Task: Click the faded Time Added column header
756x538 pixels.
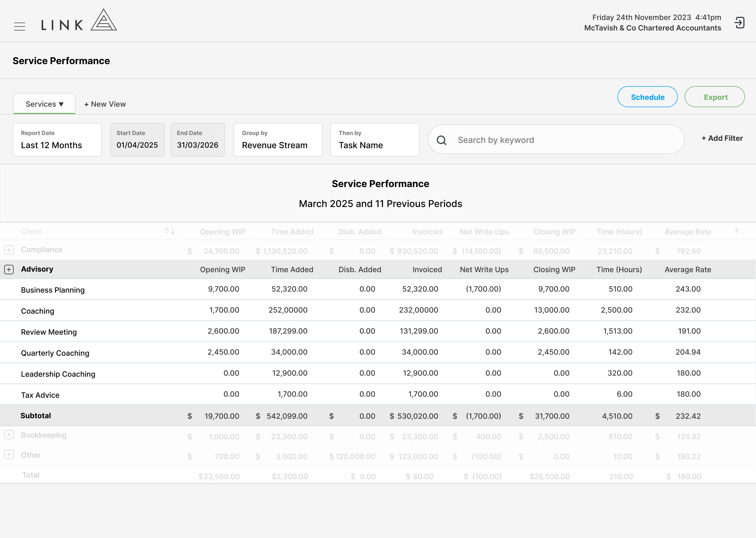Action: coord(292,231)
